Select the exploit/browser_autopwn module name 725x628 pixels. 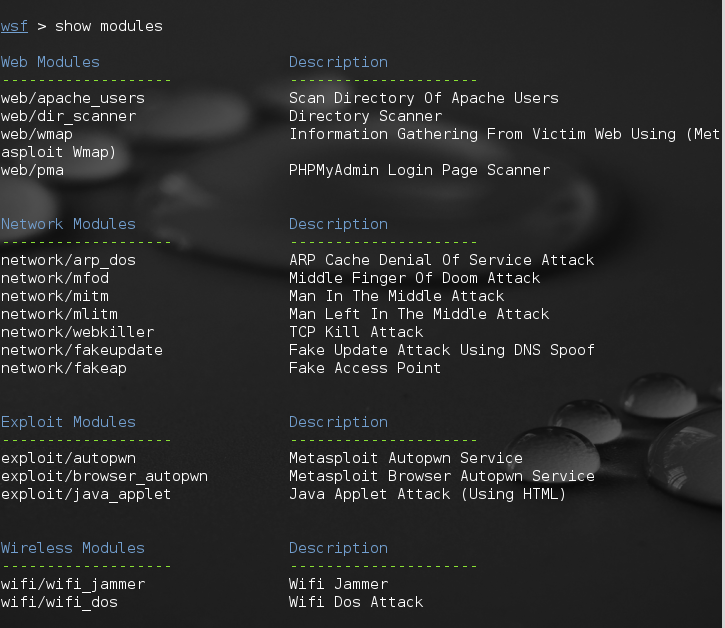coord(104,476)
